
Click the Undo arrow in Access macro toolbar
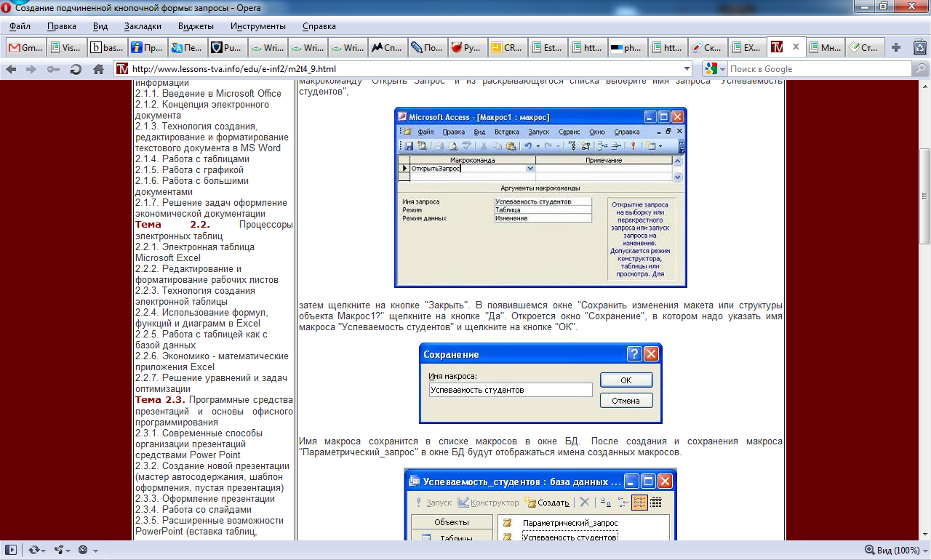528,145
